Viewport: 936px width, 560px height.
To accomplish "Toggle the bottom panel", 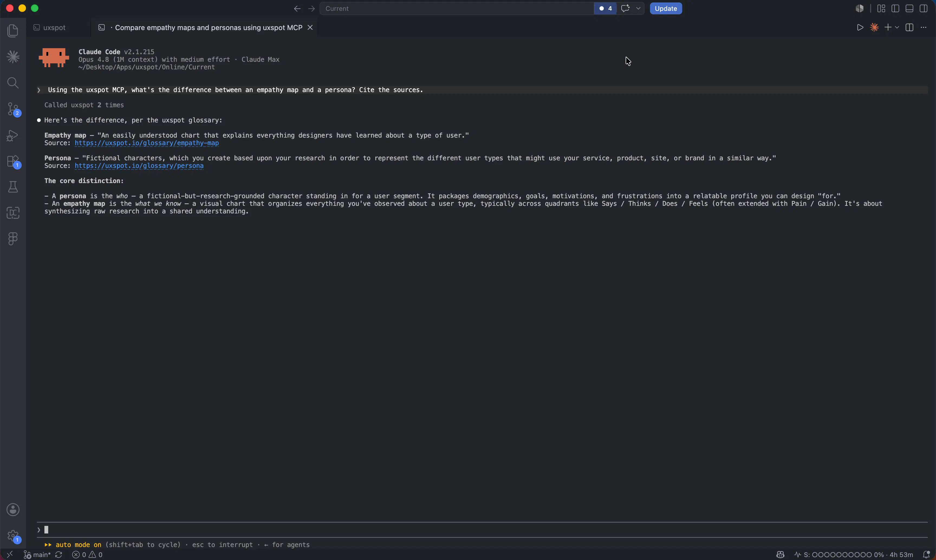I will [909, 8].
